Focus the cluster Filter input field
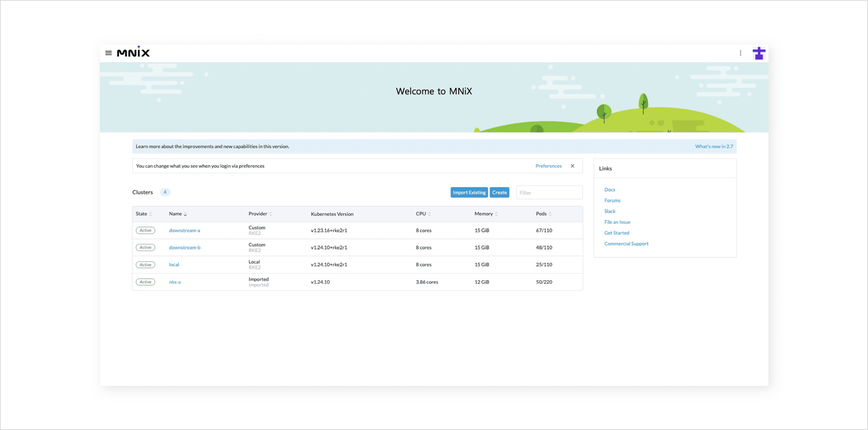This screenshot has height=430, width=868. click(x=549, y=193)
